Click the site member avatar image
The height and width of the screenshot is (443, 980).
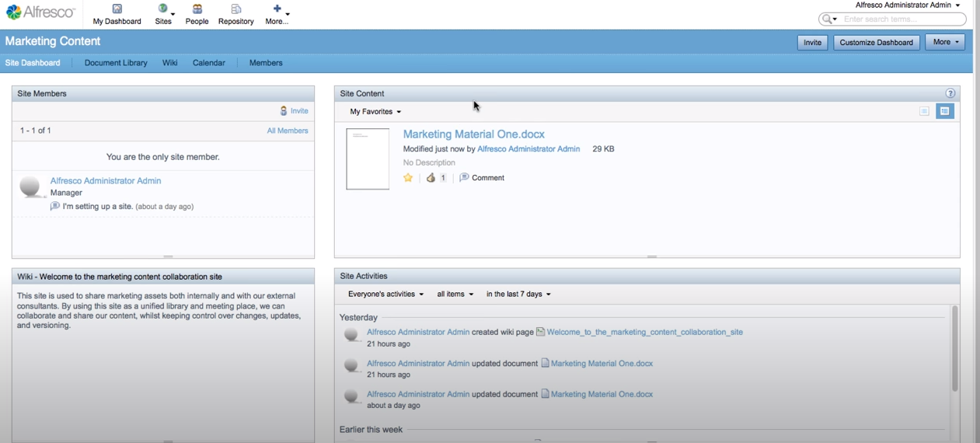click(x=30, y=187)
